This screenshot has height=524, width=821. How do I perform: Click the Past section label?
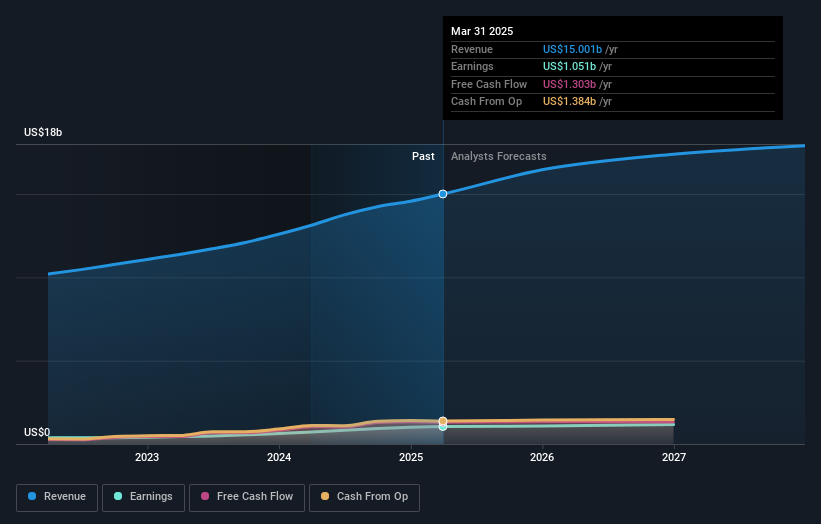423,157
